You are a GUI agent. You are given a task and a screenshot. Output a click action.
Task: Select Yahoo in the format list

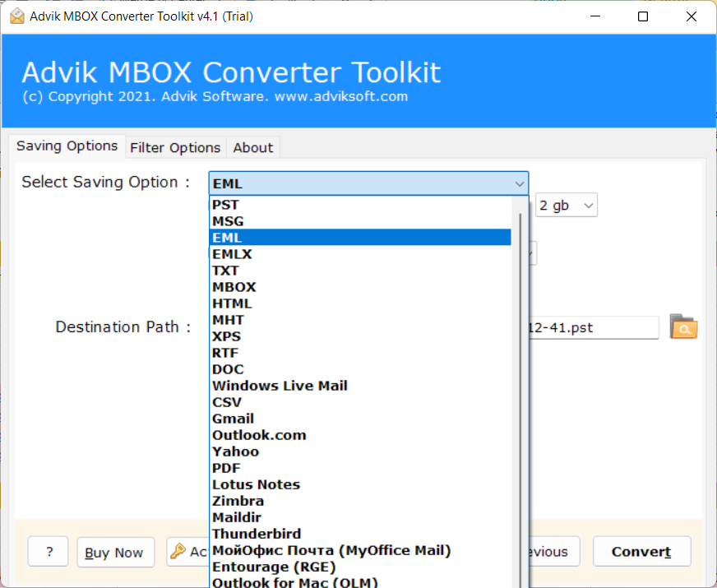(x=360, y=451)
